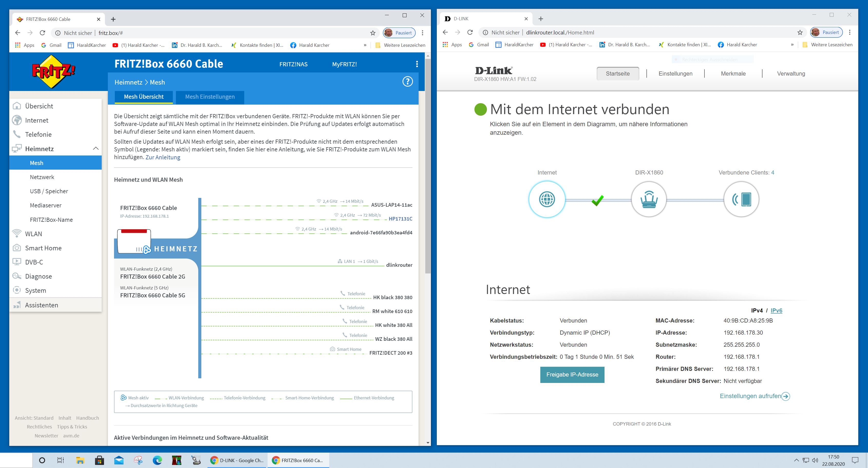Click the Freigabe IP-Adresse button
The image size is (868, 468).
click(x=572, y=375)
